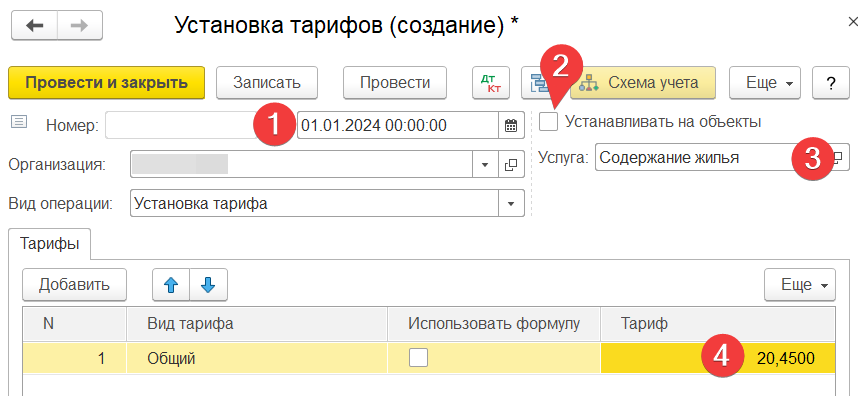Select row number 1 cell
The width and height of the screenshot is (858, 396).
click(75, 359)
